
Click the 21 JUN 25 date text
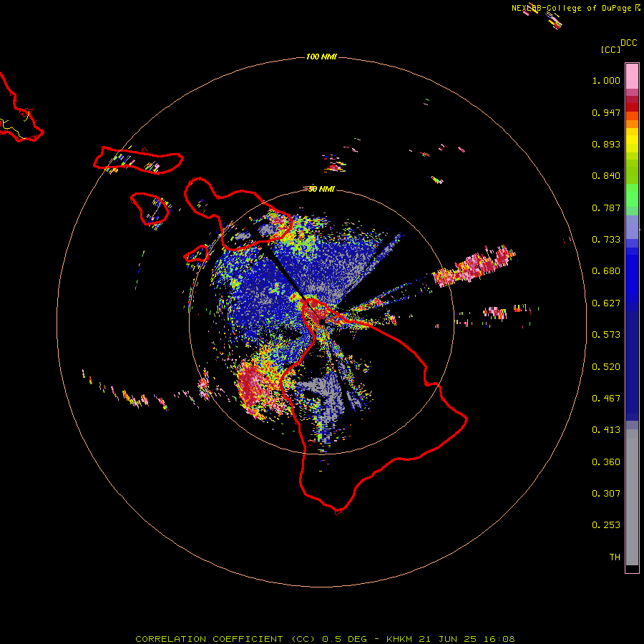448,639
